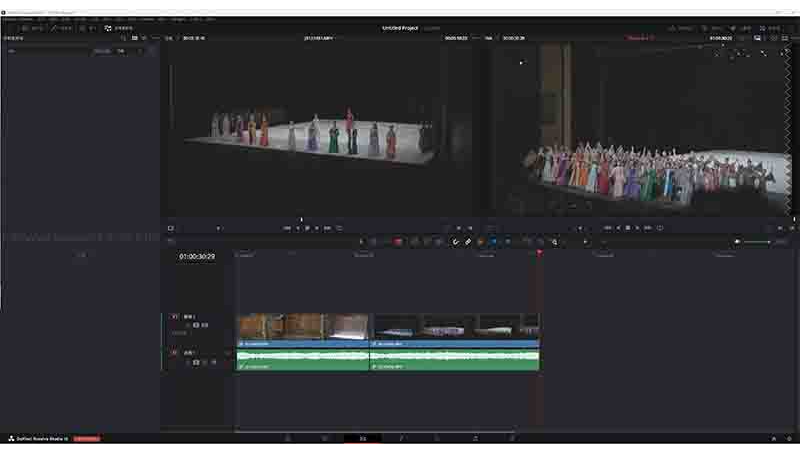Stop playback in the timeline viewer
800x453 pixels.
coord(628,228)
